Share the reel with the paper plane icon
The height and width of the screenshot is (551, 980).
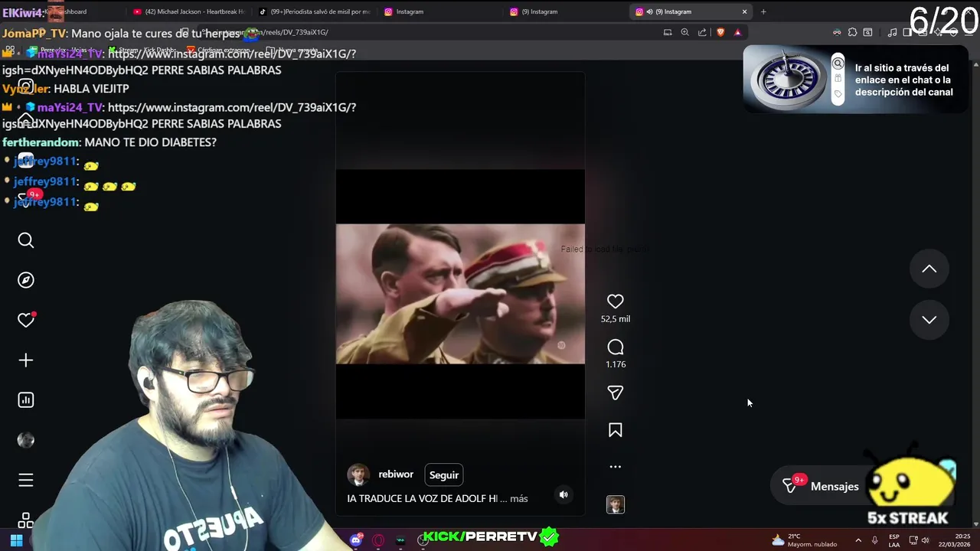click(615, 393)
